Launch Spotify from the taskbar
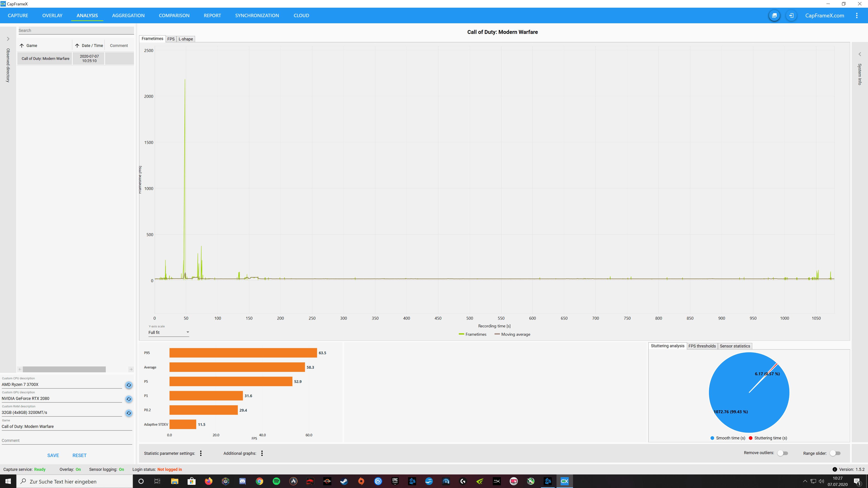 coord(276,481)
